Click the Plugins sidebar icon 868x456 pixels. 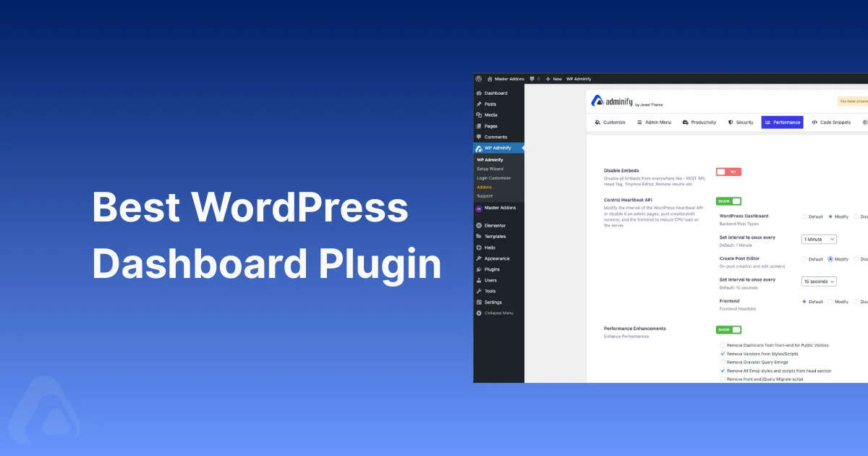[x=479, y=269]
